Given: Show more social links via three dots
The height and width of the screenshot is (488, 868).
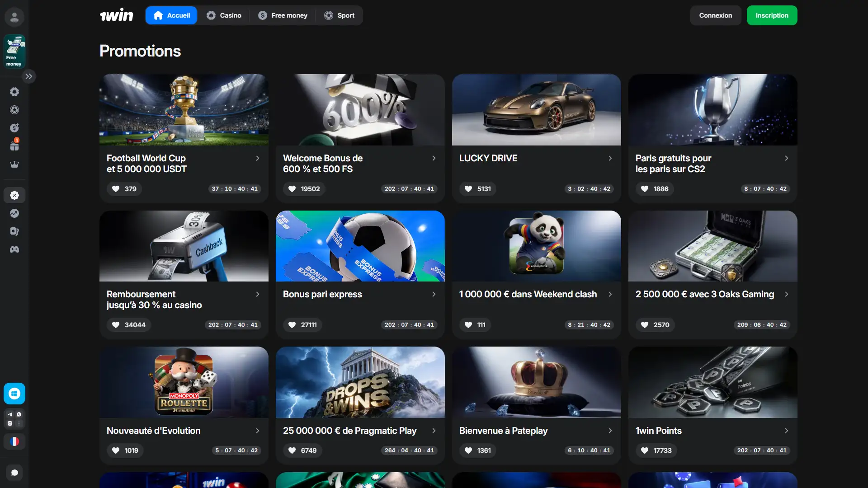Looking at the screenshot, I should point(19,423).
